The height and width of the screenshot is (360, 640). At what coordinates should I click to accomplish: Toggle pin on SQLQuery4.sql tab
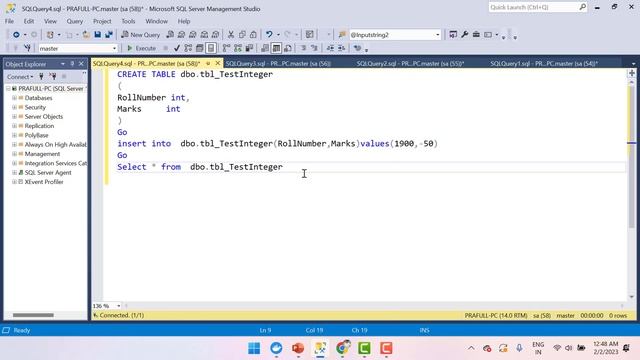[x=208, y=63]
